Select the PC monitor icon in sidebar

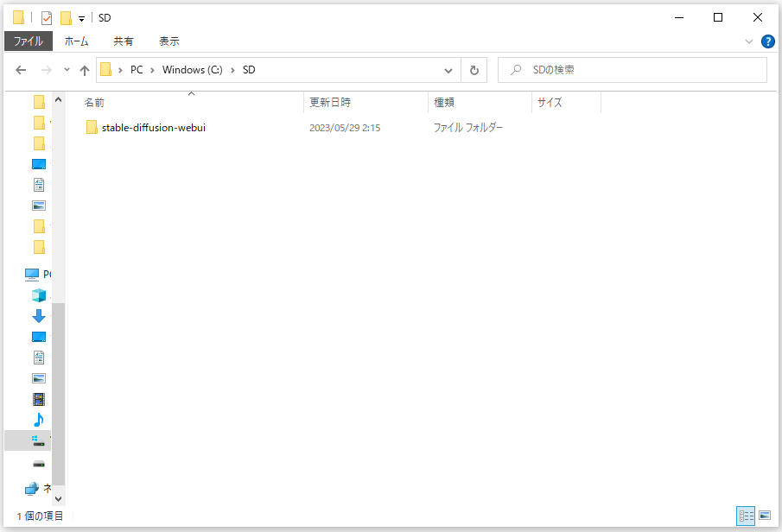click(32, 275)
